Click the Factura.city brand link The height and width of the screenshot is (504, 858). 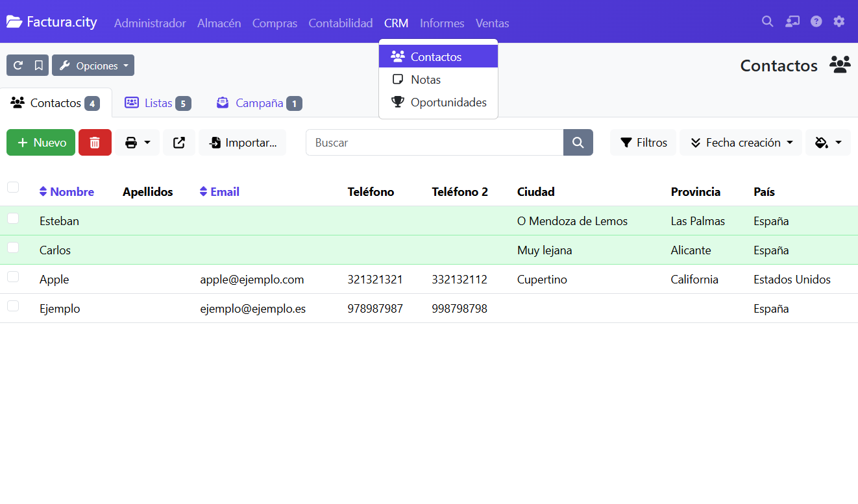(52, 22)
